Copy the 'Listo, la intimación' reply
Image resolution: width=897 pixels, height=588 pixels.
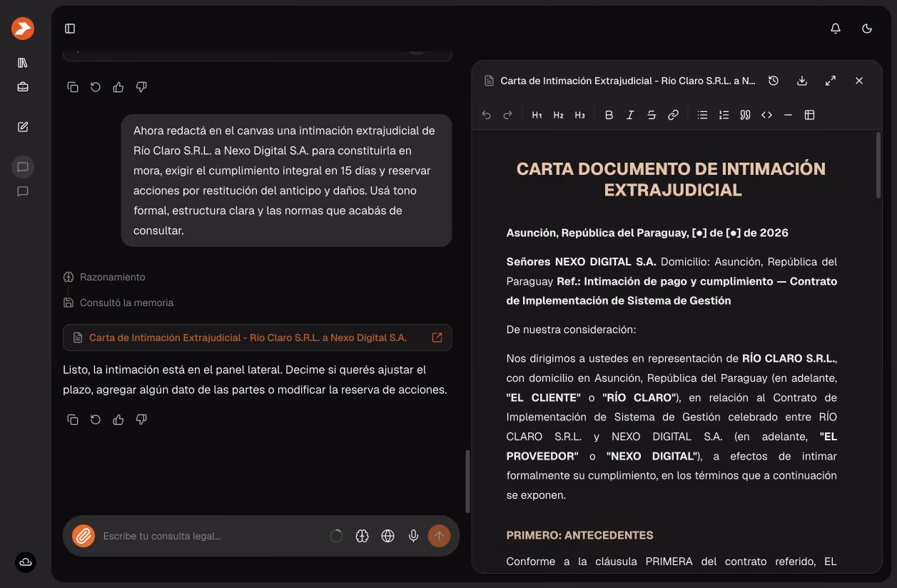73,420
